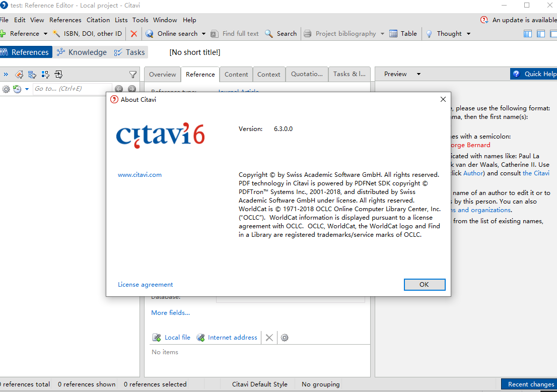This screenshot has width=557, height=392.
Task: Click the More fields... link
Action: 171,313
